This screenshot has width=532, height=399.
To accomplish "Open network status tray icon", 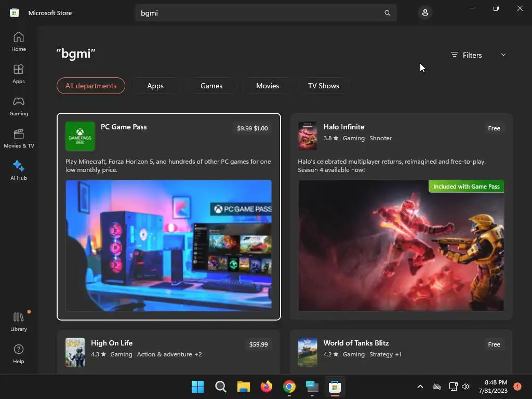I will tap(453, 387).
